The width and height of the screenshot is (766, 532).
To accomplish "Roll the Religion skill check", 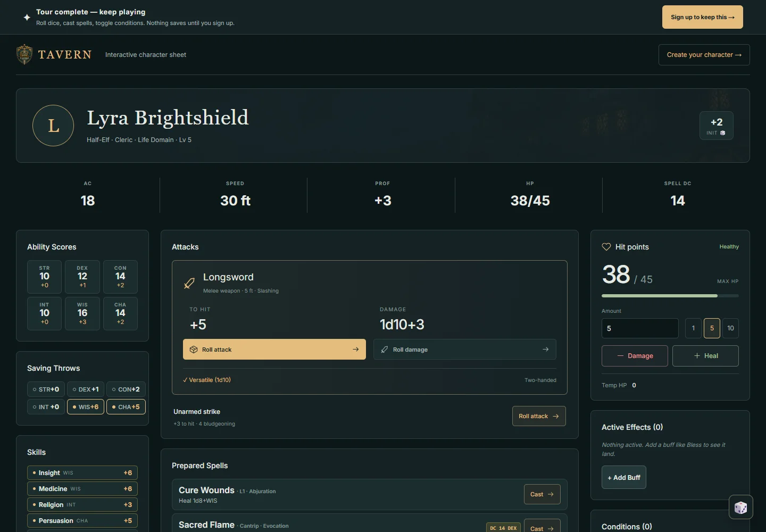I will point(82,505).
